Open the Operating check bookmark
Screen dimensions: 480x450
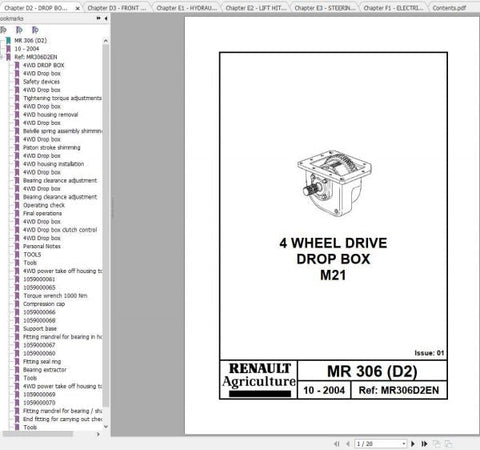click(44, 205)
